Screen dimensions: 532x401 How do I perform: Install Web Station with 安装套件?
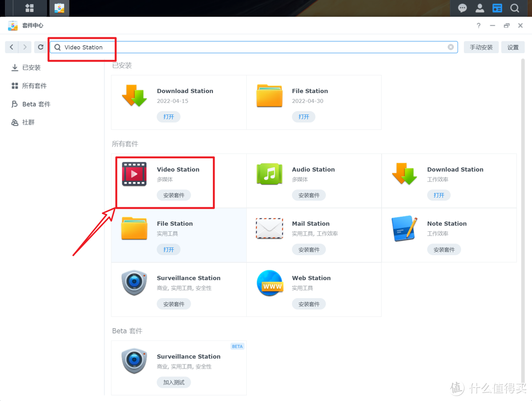click(309, 304)
